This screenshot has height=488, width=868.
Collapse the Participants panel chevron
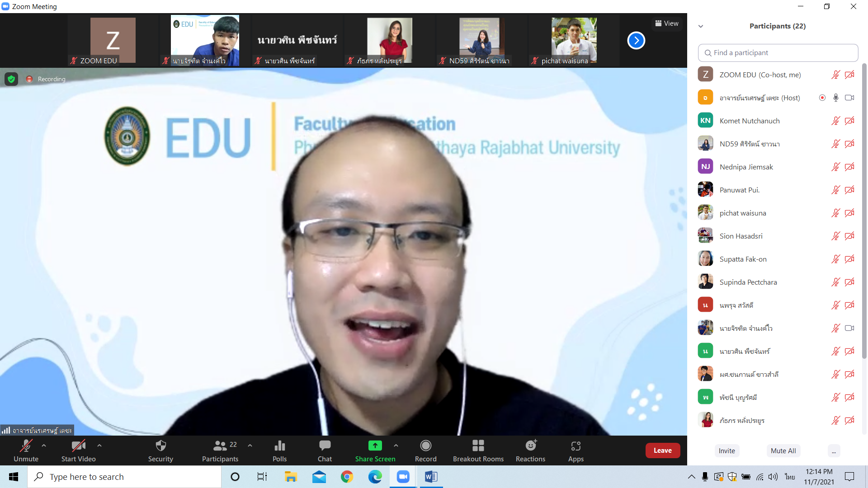pyautogui.click(x=701, y=26)
